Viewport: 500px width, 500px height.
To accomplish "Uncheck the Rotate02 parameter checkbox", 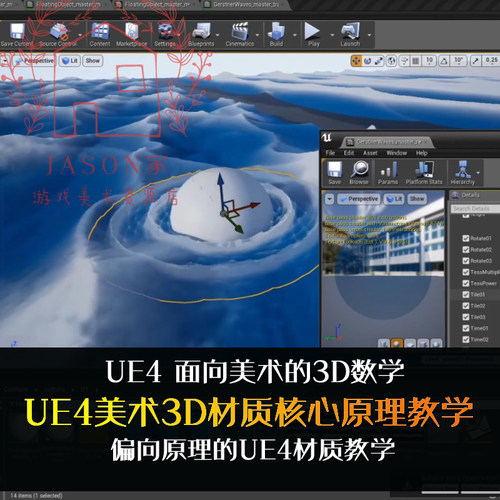I will (x=466, y=250).
